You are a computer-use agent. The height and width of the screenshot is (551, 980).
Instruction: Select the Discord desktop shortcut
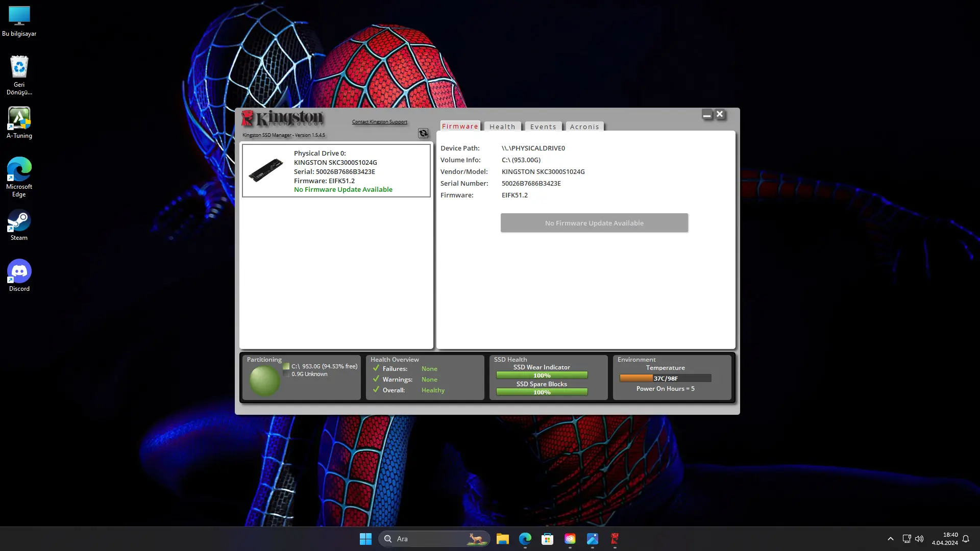19,275
